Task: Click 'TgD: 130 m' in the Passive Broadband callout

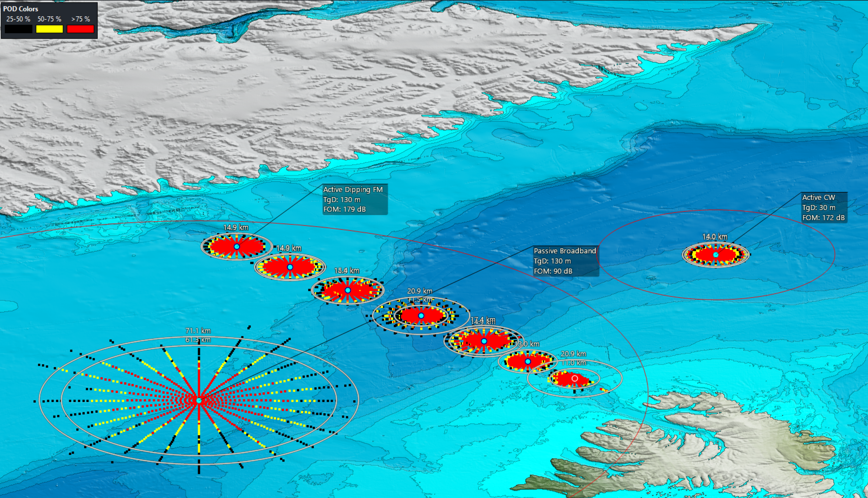Action: point(552,261)
